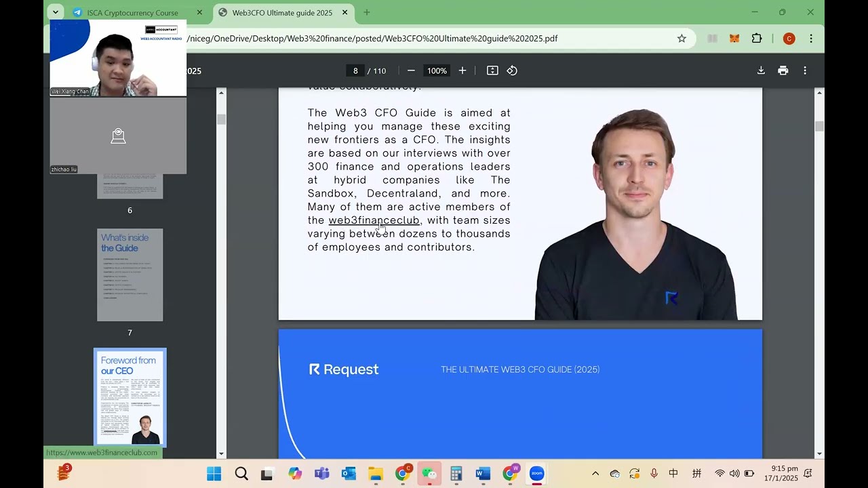Expand the tab search dropdown arrow
The image size is (868, 488).
tap(56, 12)
